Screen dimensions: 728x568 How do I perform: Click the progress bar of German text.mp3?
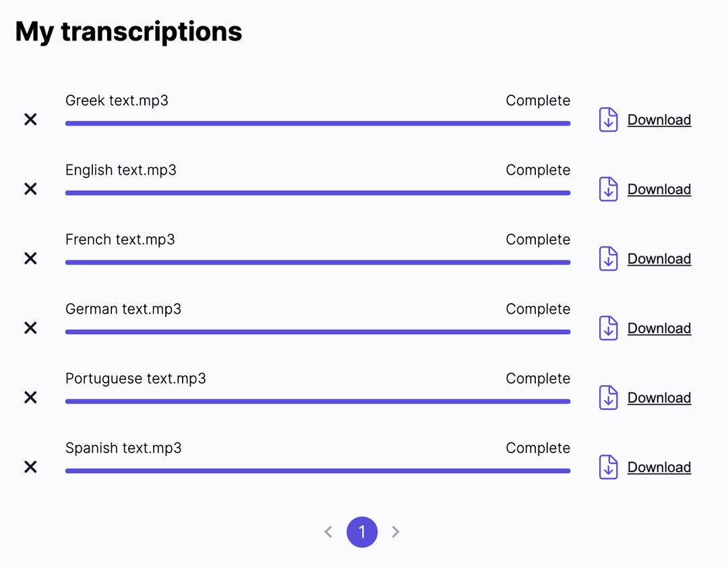click(317, 331)
